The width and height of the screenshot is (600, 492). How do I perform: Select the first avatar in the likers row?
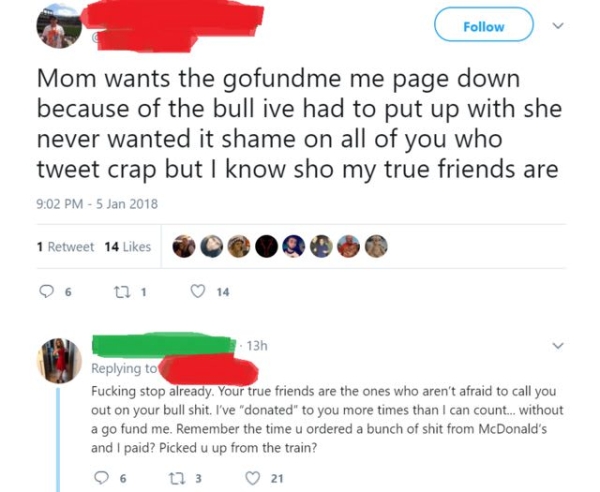(184, 247)
